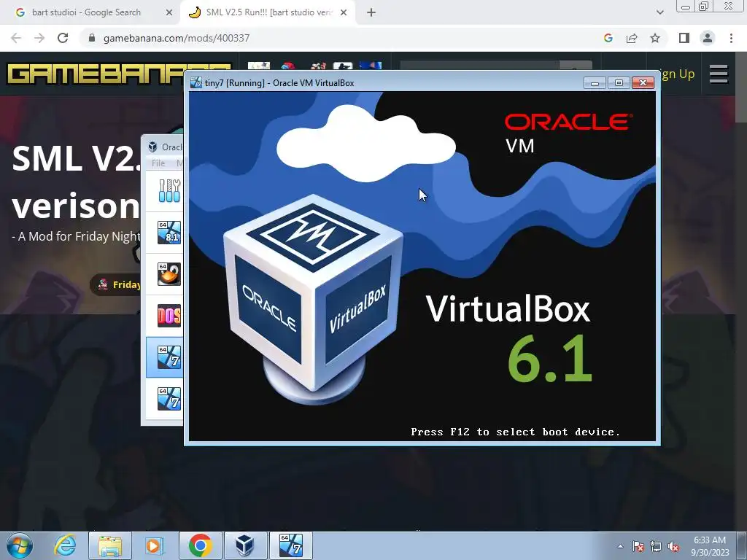Open the network tray icon

coord(656,546)
